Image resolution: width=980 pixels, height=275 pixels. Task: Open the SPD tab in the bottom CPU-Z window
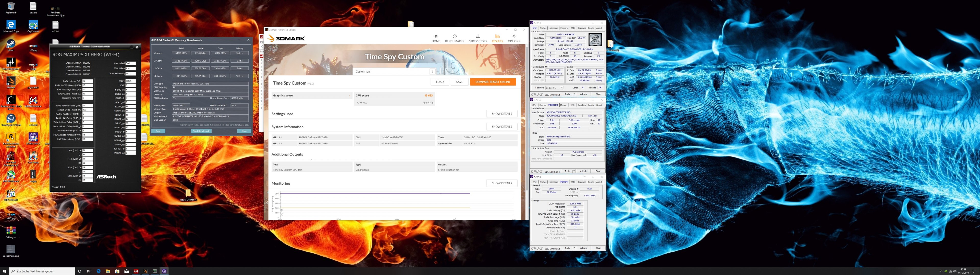[572, 182]
